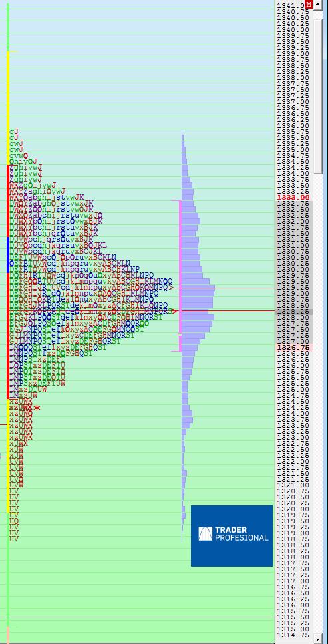Click the TPO row reading xUWX

click(19, 443)
